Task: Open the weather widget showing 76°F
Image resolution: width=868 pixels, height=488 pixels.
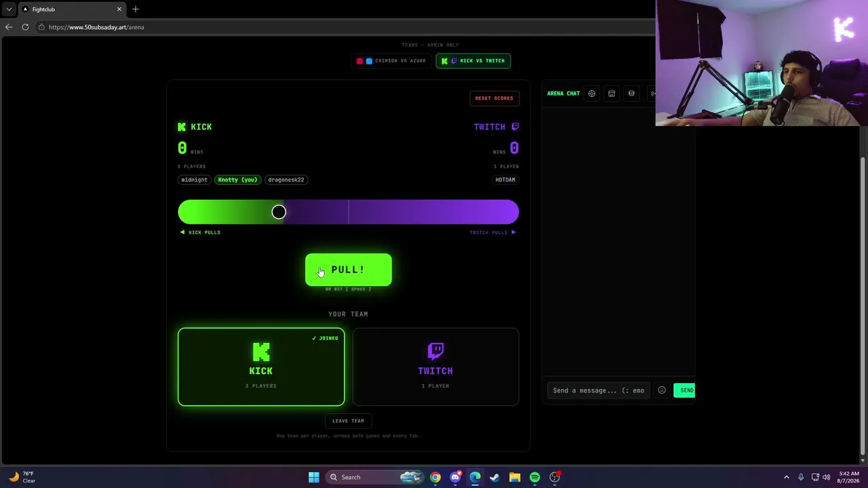Action: click(x=22, y=477)
